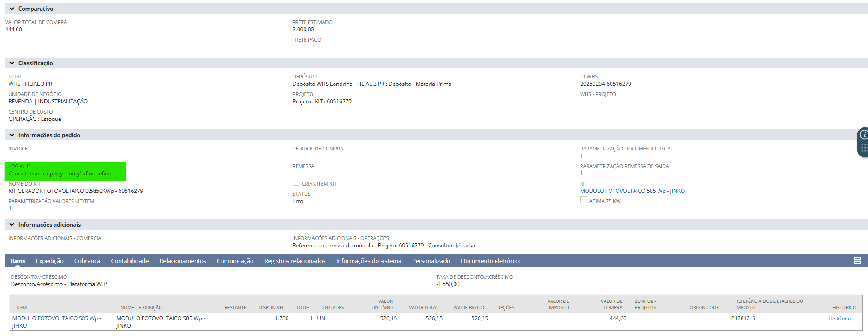Collapse the Classificação section
This screenshot has width=868, height=336.
(x=12, y=63)
